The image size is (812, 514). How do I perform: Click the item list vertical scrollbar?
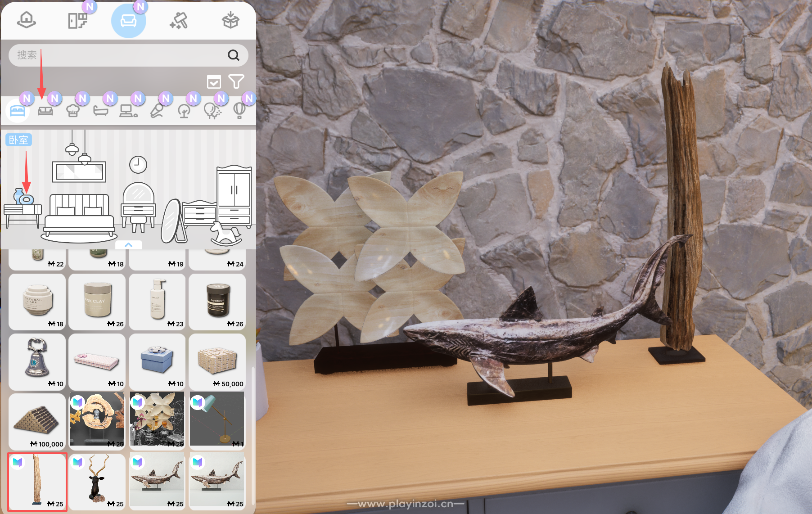(x=253, y=432)
